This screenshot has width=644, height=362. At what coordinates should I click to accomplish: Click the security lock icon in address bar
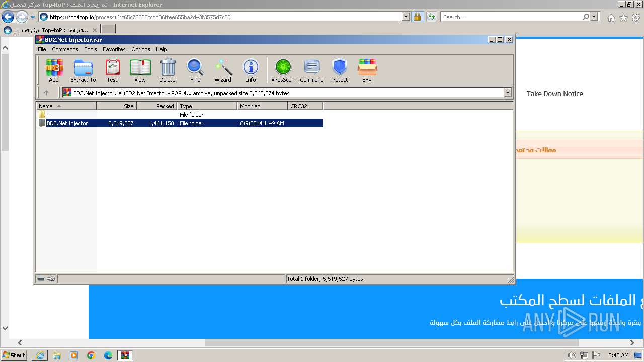417,17
